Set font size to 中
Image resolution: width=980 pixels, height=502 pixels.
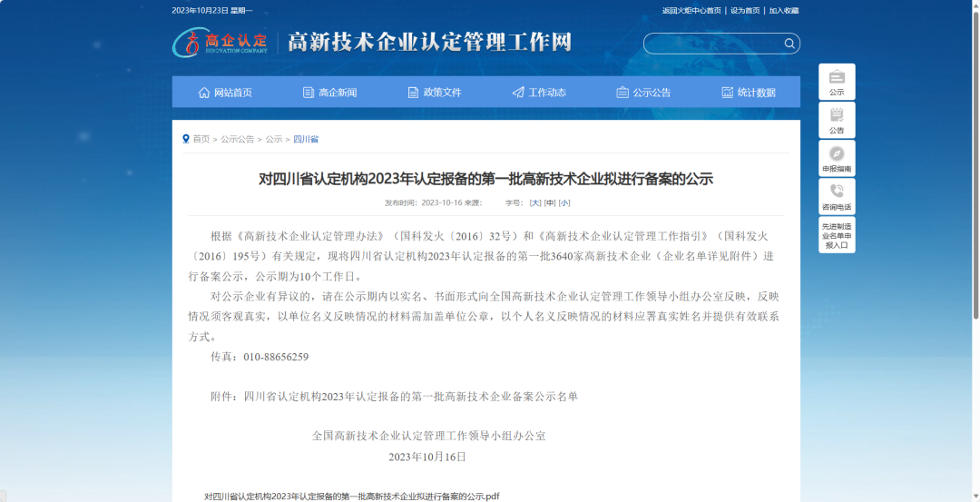coord(550,202)
